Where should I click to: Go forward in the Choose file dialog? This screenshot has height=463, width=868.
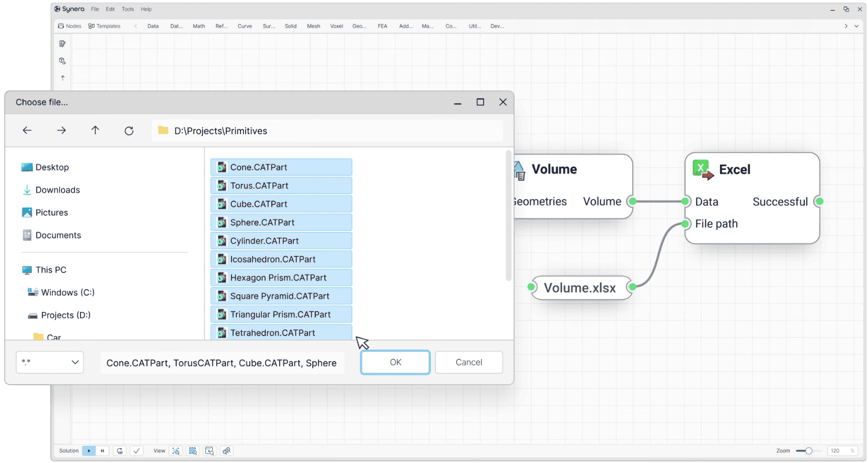pos(61,131)
